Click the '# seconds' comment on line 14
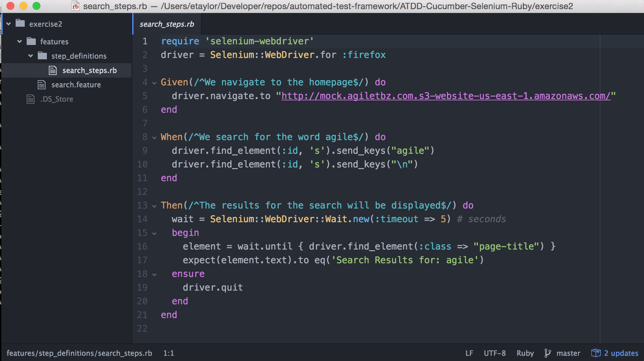644x361 pixels. pyautogui.click(x=481, y=219)
